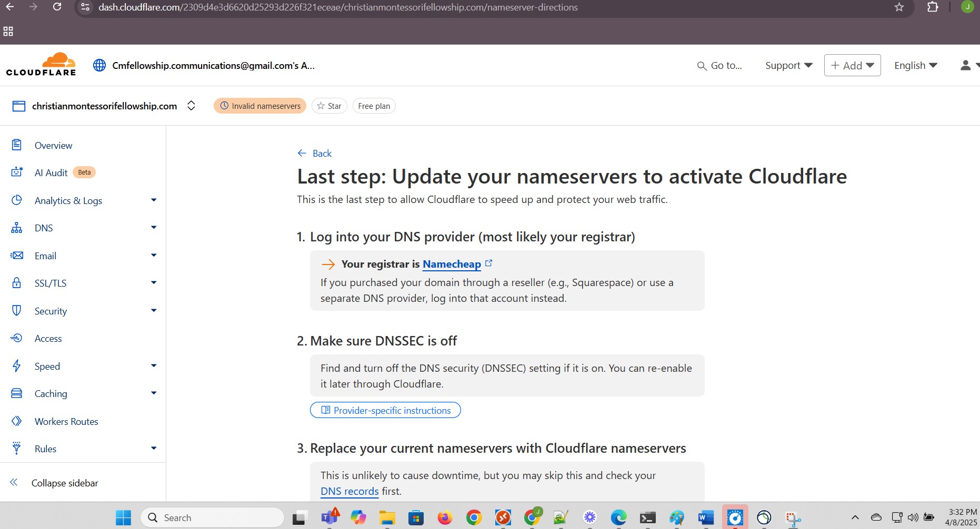Bookmark this page with the star icon
Viewport: 980px width, 529px height.
coord(899,7)
